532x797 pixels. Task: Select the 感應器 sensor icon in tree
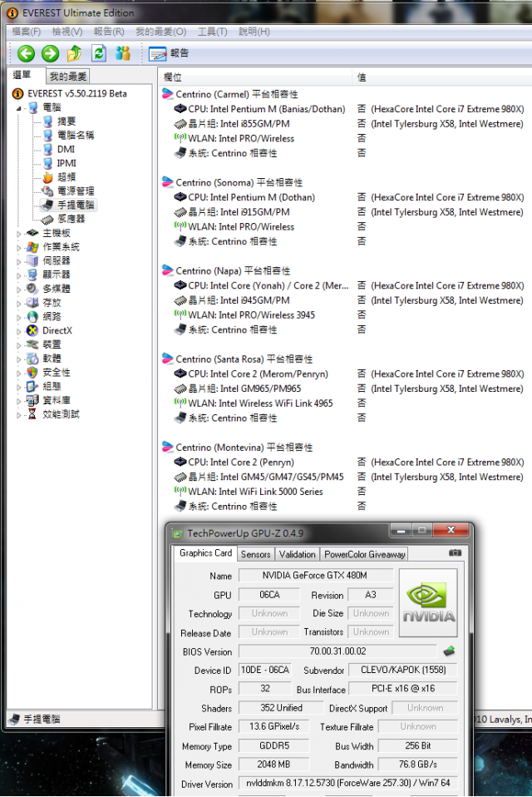pos(47,219)
